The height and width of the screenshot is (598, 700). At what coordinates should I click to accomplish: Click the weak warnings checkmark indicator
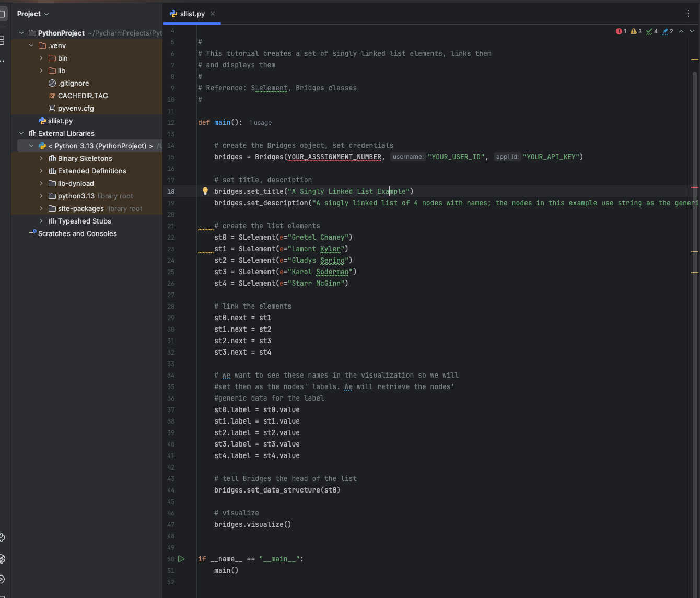tap(652, 31)
